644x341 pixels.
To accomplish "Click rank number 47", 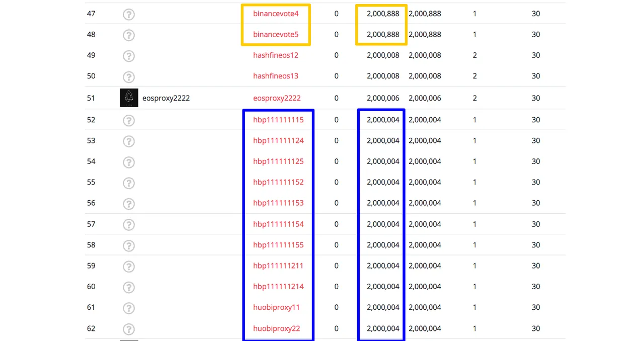I will click(x=91, y=14).
